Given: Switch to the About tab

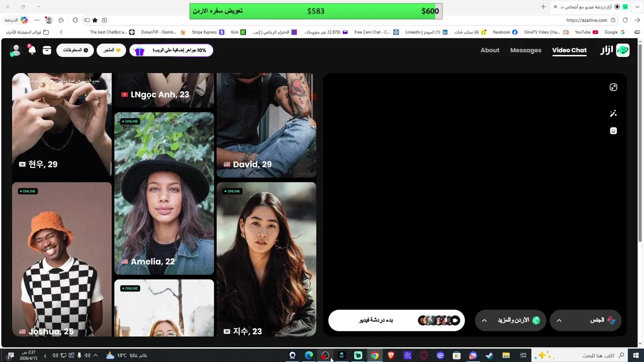Looking at the screenshot, I should 490,50.
